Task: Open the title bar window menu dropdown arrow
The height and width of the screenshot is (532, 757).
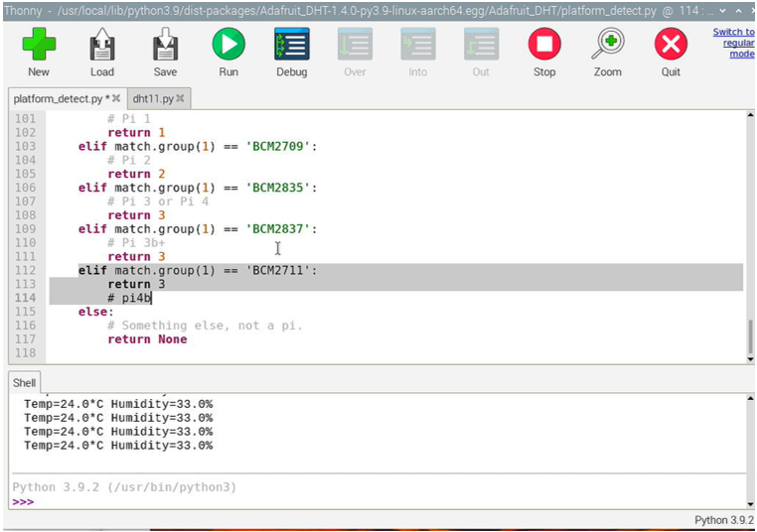Action: pos(722,11)
